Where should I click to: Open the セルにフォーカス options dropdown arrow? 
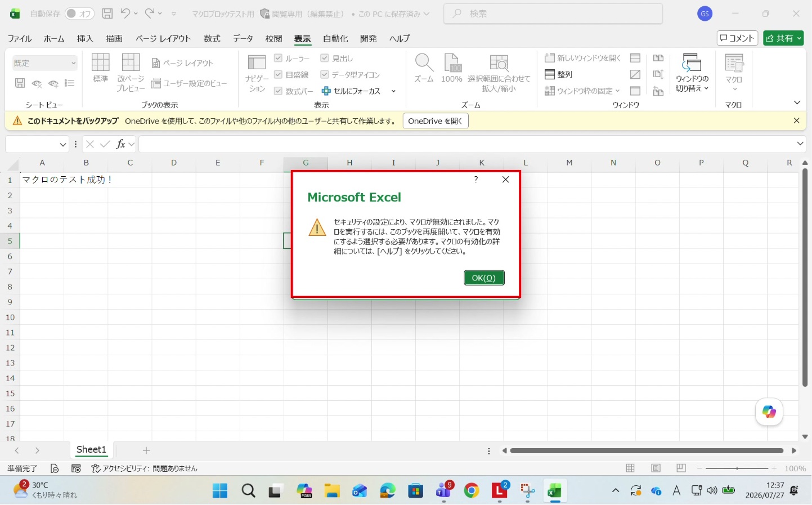[393, 91]
